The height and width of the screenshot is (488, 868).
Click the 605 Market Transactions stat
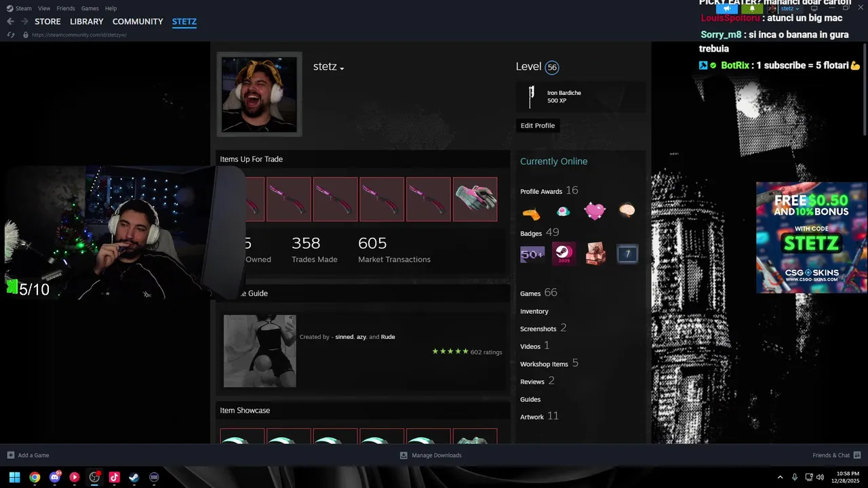(394, 249)
